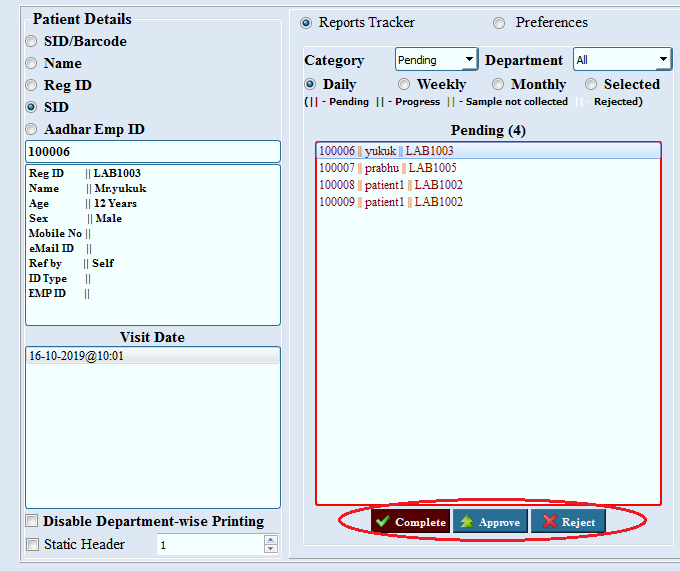Enable Disable Department-wise Printing checkbox
The height and width of the screenshot is (571, 680).
tap(32, 521)
